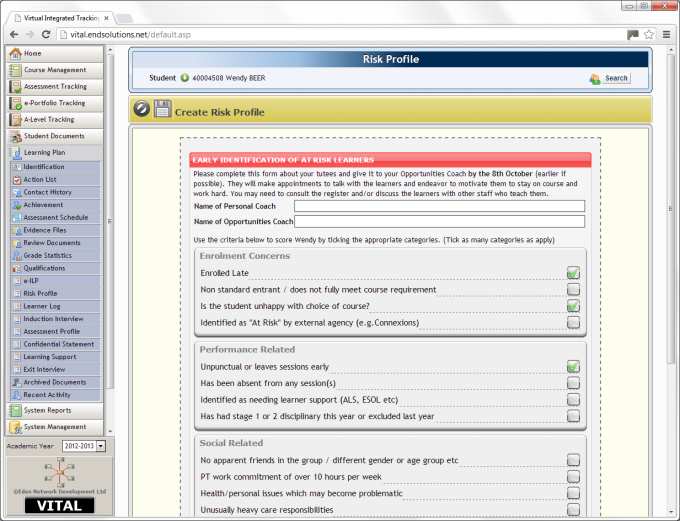Open Learner Log item
680x521 pixels.
pyautogui.click(x=56, y=306)
